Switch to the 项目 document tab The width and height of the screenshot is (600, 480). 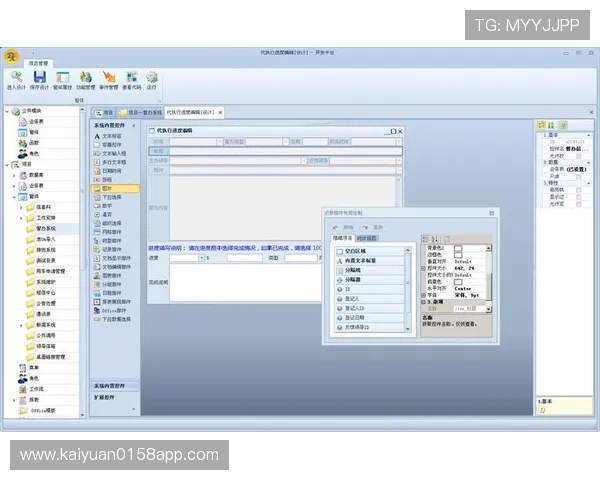[102, 112]
